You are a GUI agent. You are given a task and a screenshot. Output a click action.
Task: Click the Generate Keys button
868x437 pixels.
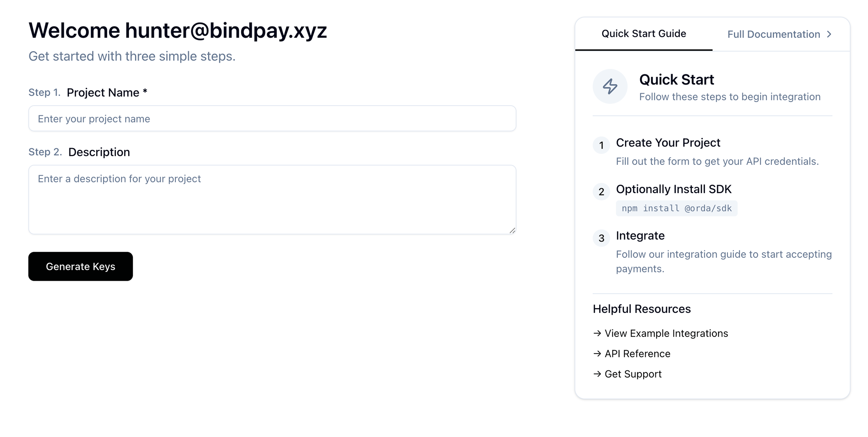[x=81, y=266]
